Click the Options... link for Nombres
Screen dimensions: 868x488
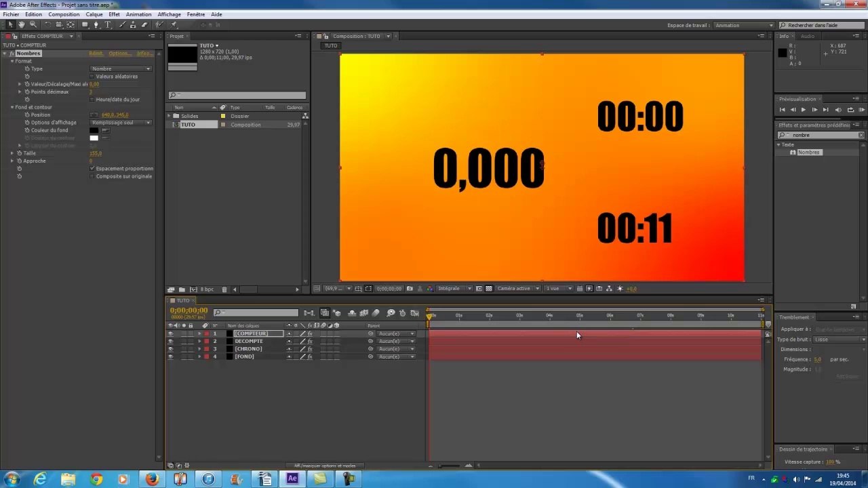(x=120, y=54)
